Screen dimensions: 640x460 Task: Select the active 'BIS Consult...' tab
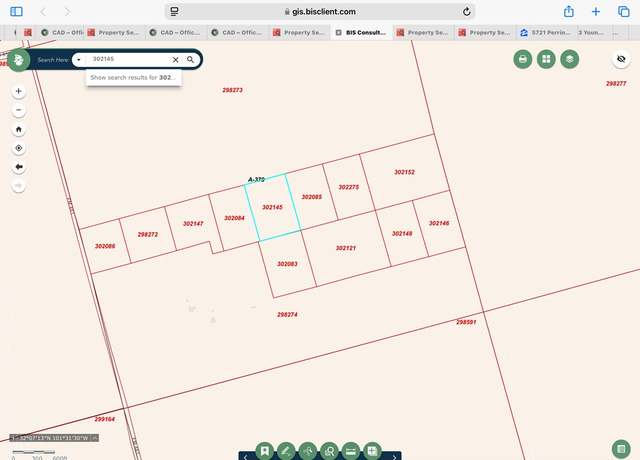(x=362, y=32)
